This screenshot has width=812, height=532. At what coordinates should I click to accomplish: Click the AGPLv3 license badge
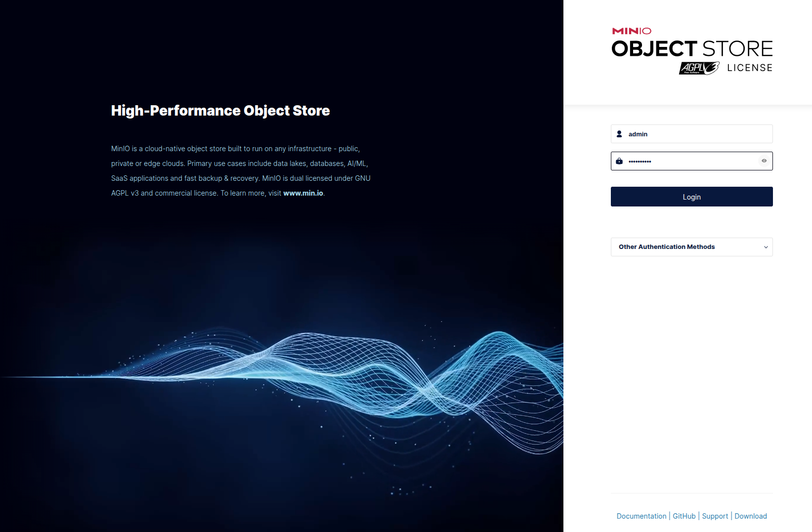[x=699, y=68]
